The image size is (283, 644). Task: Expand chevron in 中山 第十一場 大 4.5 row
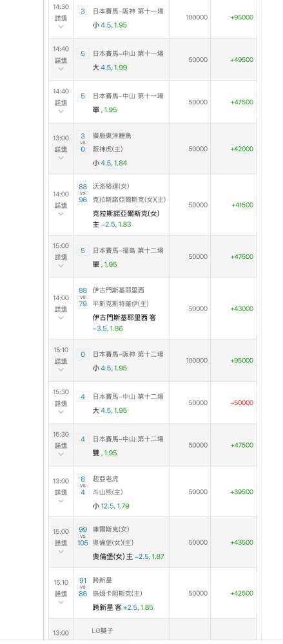tap(61, 69)
